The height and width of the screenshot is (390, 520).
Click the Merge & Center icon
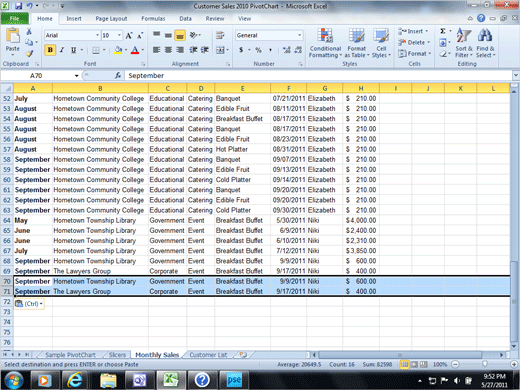[x=220, y=50]
